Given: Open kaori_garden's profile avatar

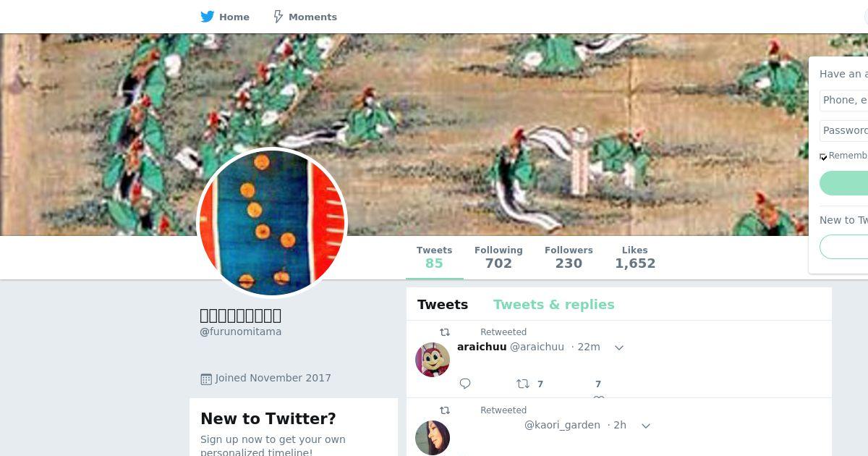Looking at the screenshot, I should tap(433, 437).
